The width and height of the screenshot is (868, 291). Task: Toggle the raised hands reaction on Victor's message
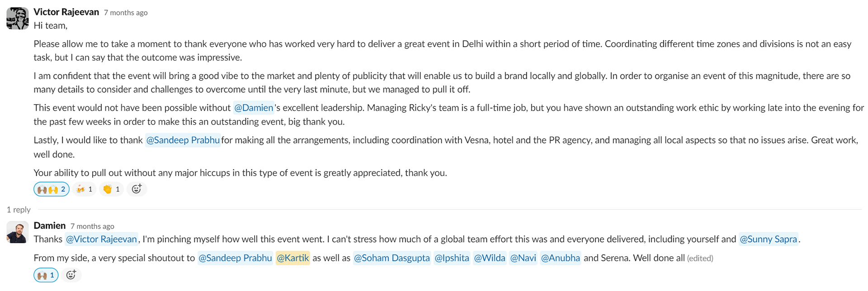(51, 189)
